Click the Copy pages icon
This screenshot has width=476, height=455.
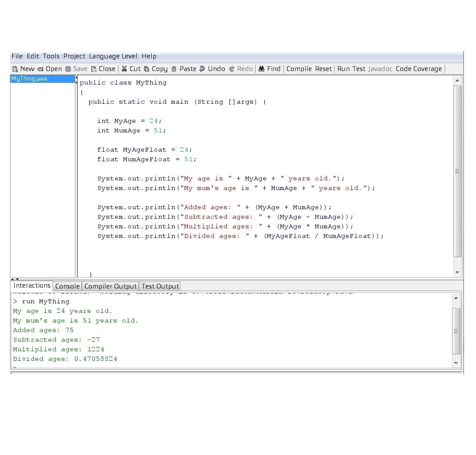(x=147, y=69)
